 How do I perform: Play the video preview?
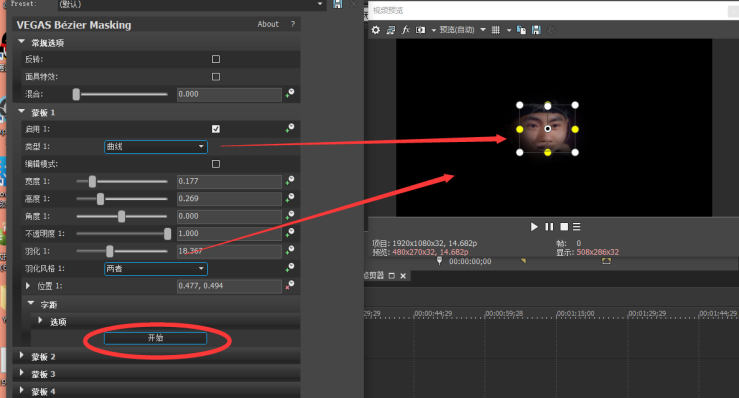click(534, 227)
